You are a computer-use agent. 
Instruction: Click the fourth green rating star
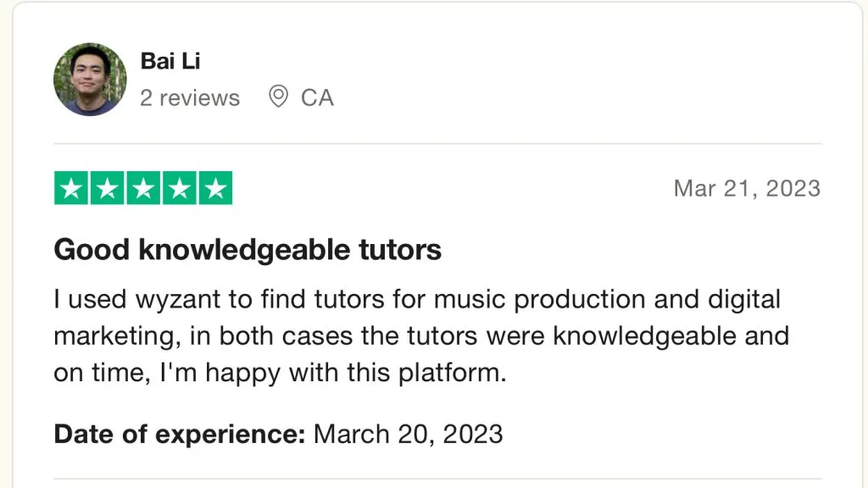[x=179, y=188]
